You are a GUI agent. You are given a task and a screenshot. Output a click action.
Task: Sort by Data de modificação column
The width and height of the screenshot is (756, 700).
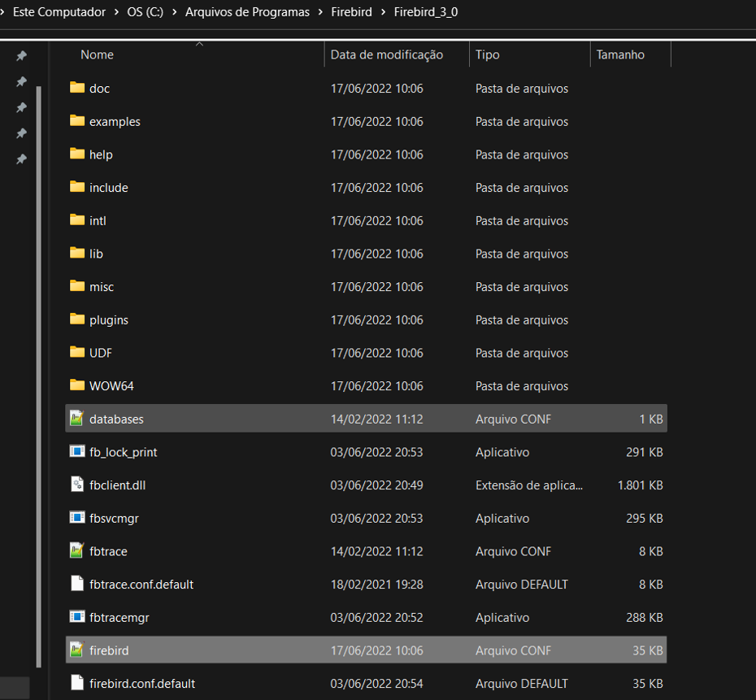(387, 54)
